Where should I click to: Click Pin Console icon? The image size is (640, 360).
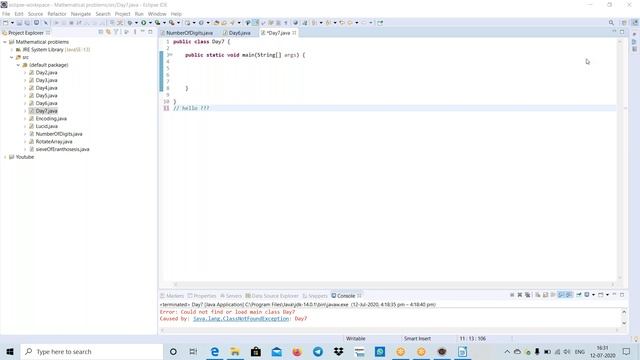(579, 295)
